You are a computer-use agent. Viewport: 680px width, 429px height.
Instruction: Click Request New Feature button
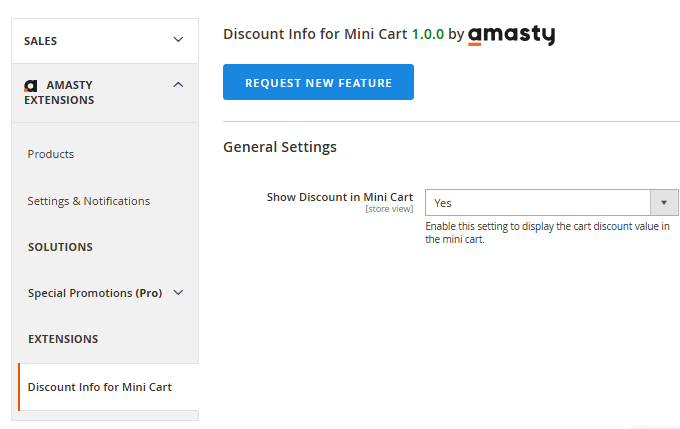click(318, 82)
